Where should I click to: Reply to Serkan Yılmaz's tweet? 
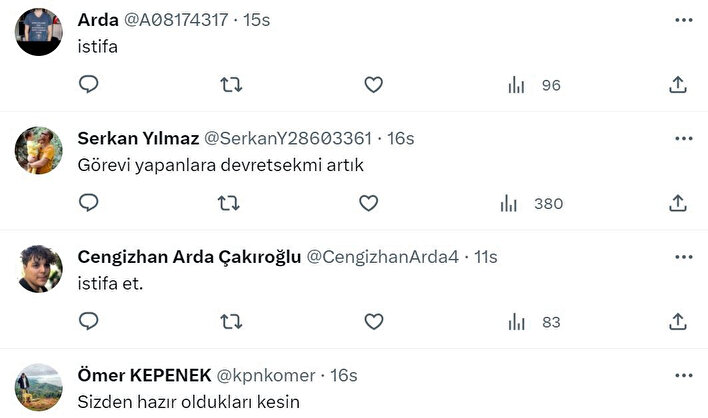tap(88, 203)
